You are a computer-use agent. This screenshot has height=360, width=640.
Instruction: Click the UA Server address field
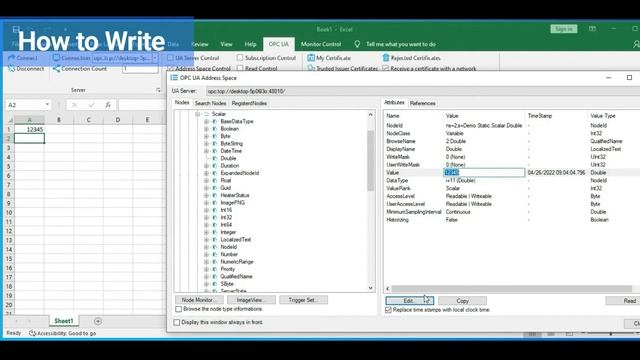422,91
